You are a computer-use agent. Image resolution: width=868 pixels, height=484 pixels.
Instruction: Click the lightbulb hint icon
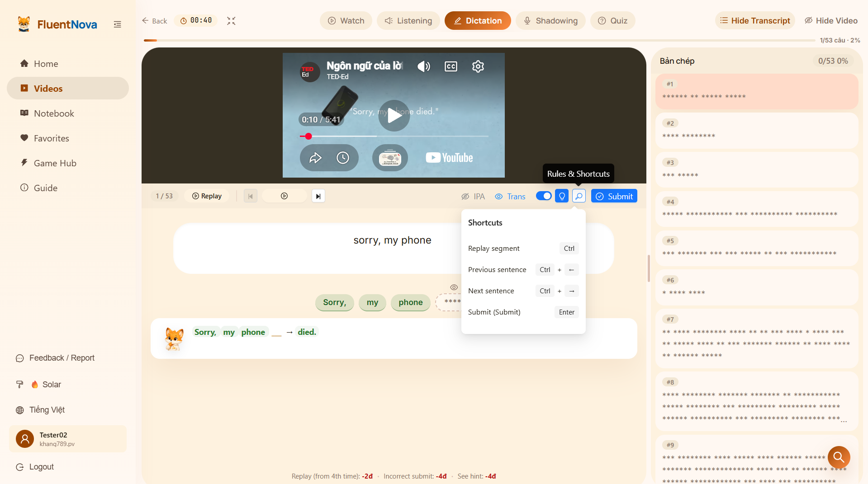[562, 196]
